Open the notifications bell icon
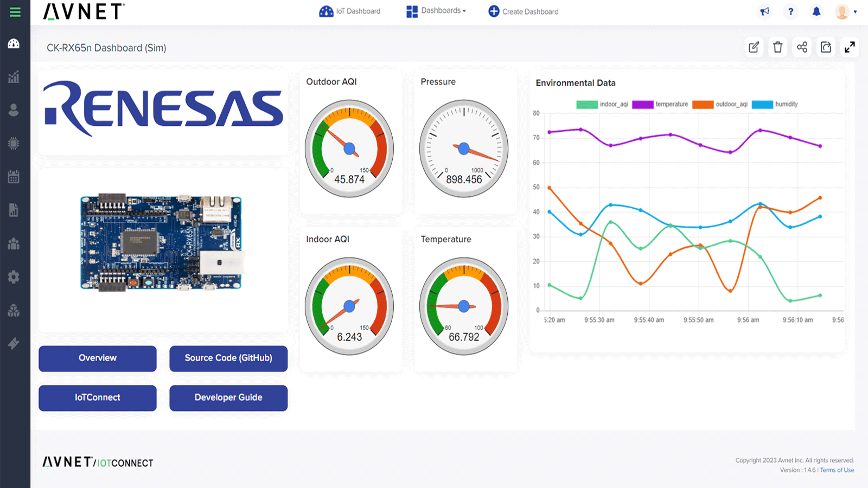The height and width of the screenshot is (488, 868). pos(816,11)
